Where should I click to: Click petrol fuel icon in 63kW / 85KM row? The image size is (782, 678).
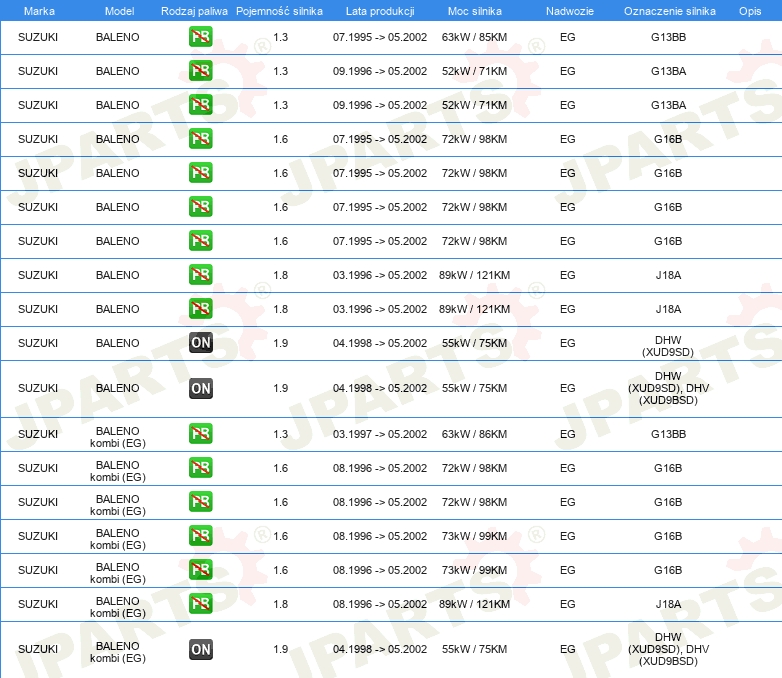tap(200, 37)
